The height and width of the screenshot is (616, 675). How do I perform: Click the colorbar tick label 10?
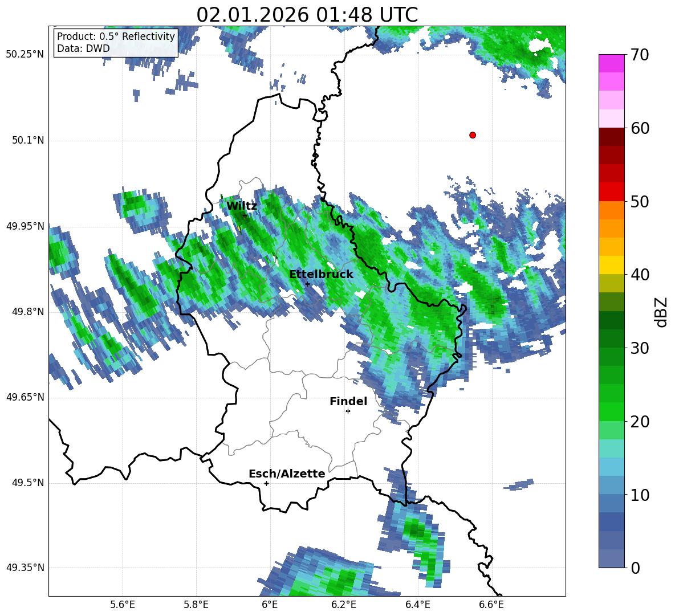coord(640,495)
